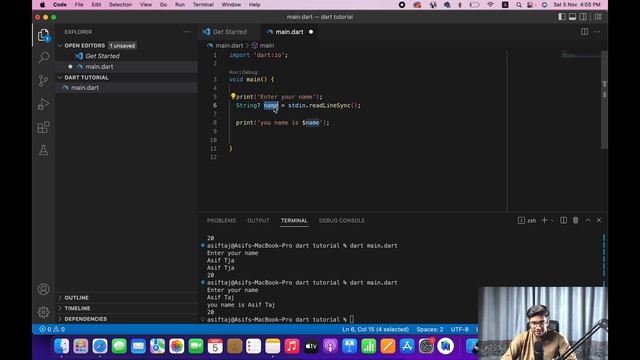The width and height of the screenshot is (640, 360).
Task: Open errors and warnings status indicator
Action: [52, 329]
